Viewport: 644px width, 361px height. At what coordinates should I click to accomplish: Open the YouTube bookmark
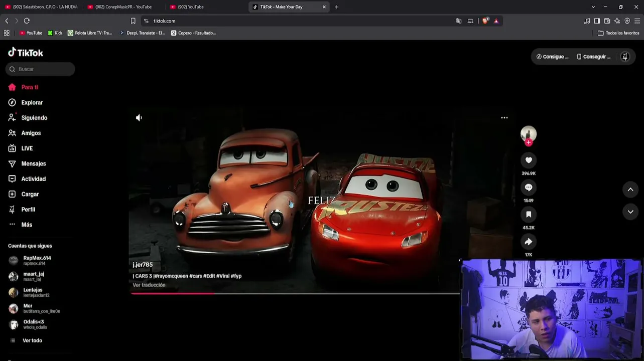(x=31, y=33)
